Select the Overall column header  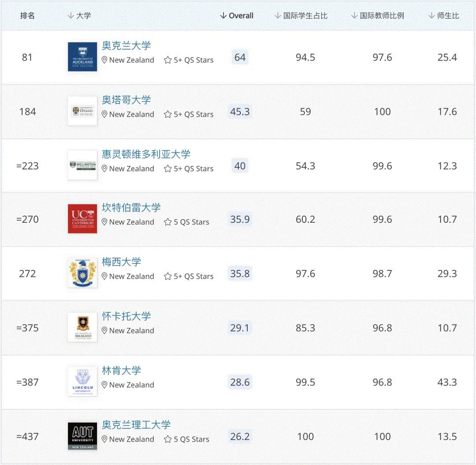tap(241, 15)
